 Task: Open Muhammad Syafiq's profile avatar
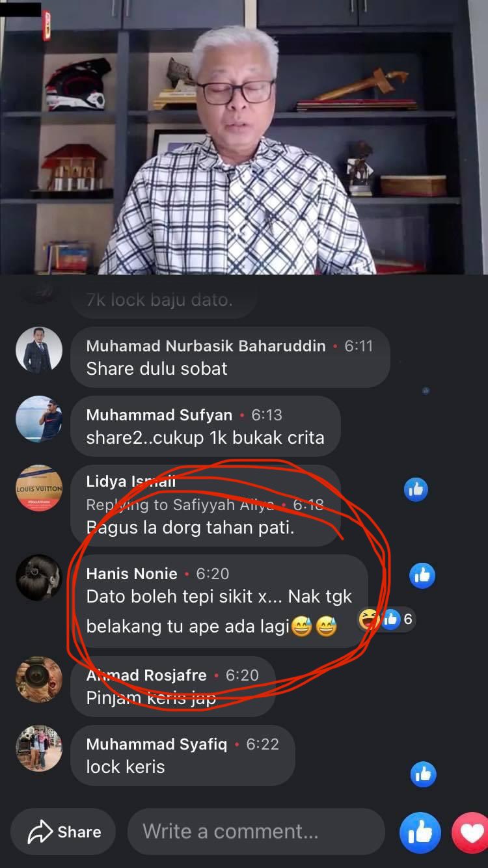click(39, 748)
